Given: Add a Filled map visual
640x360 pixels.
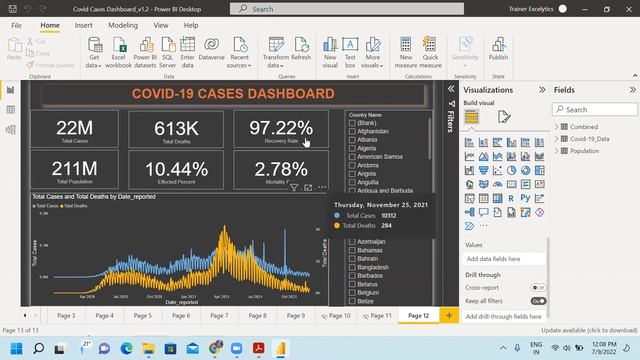Looking at the screenshot, I should [484, 184].
